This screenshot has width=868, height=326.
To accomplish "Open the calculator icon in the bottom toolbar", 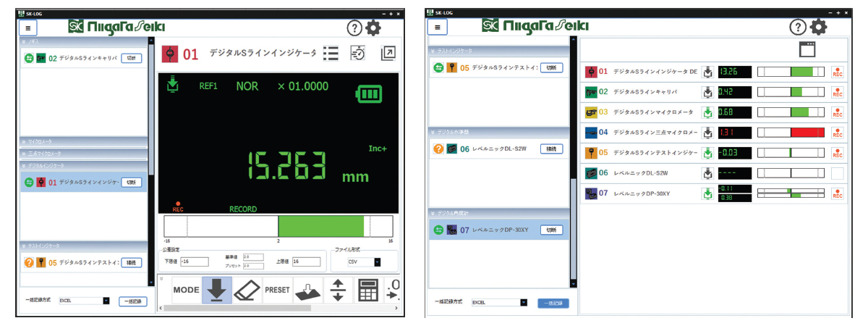I will click(x=369, y=290).
